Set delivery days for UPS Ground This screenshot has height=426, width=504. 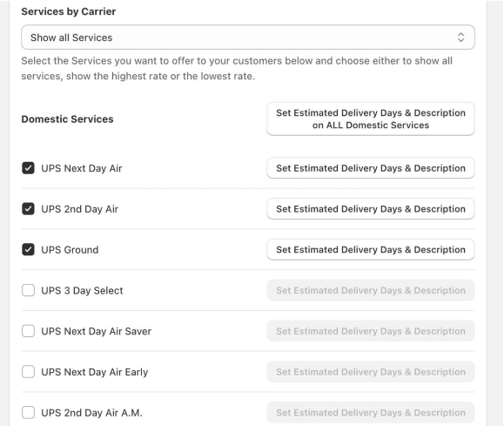click(x=371, y=250)
